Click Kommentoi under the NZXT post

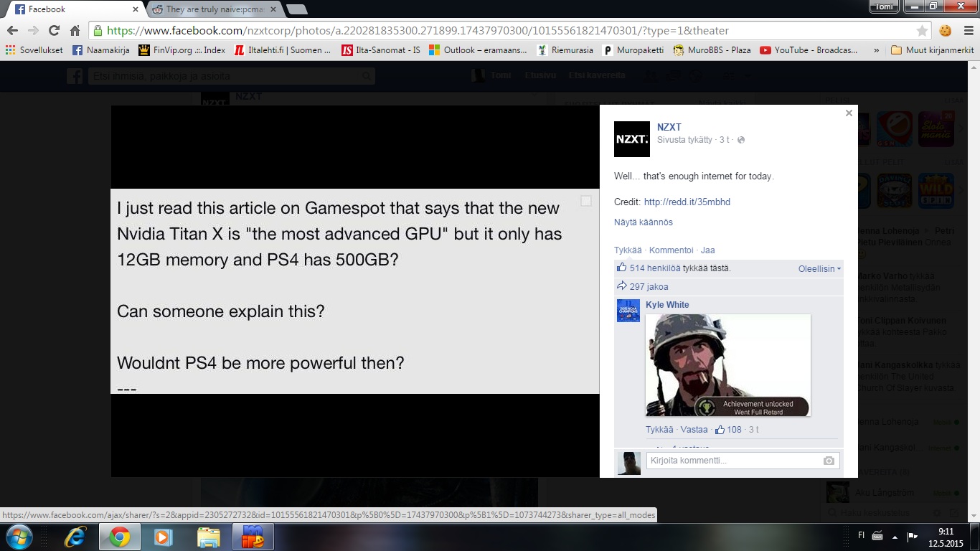coord(671,250)
